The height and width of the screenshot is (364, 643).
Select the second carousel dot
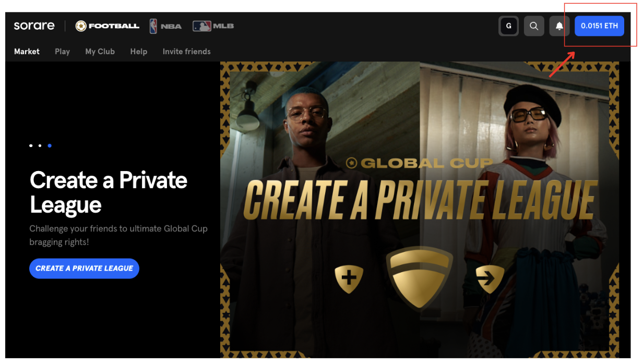40,145
